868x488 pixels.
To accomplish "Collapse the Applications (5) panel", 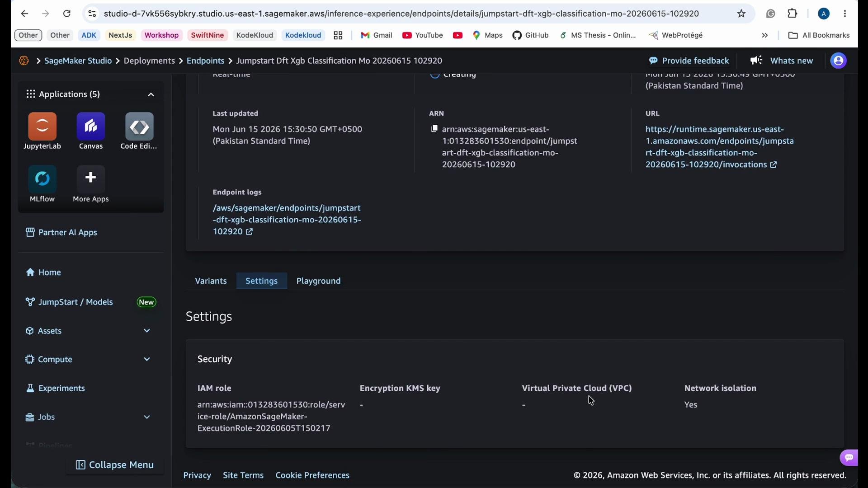I will pyautogui.click(x=151, y=94).
